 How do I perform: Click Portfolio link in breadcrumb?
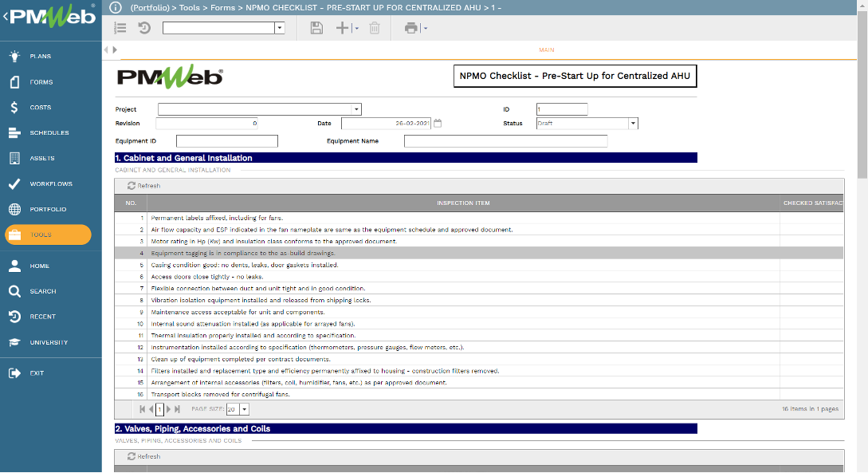(x=150, y=8)
